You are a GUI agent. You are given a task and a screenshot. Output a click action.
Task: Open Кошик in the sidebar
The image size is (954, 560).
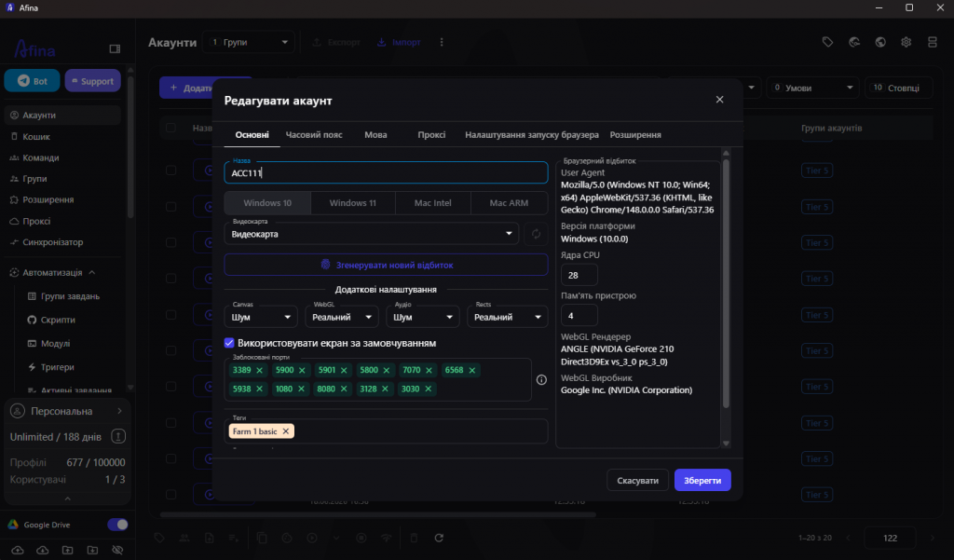[x=36, y=137]
